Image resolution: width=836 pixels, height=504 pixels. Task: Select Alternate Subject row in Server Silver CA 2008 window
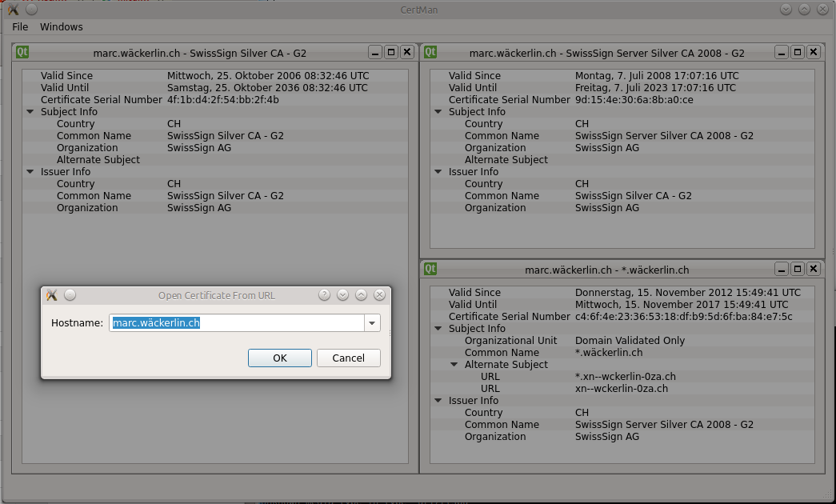pyautogui.click(x=622, y=160)
